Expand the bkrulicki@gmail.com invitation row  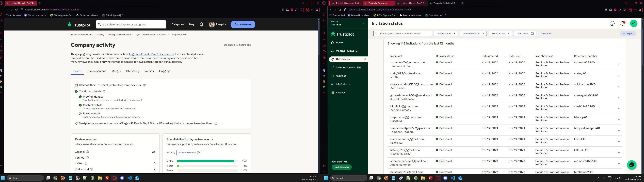(619, 109)
